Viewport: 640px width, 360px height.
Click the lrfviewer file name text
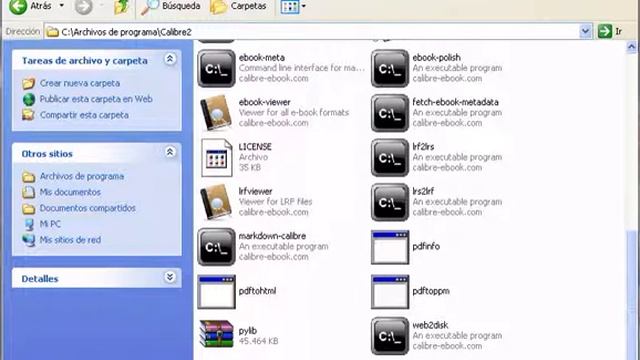point(256,191)
